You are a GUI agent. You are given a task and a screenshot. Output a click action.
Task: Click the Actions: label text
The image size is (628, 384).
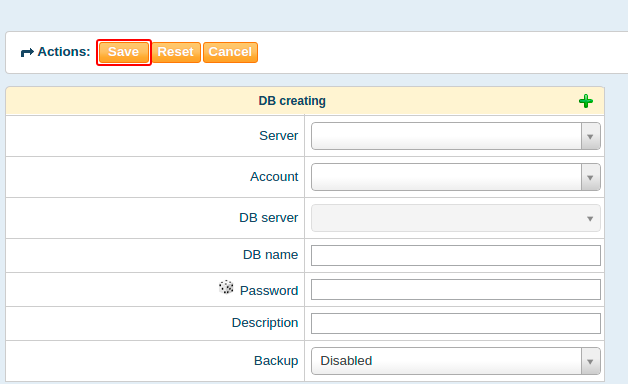[64, 52]
